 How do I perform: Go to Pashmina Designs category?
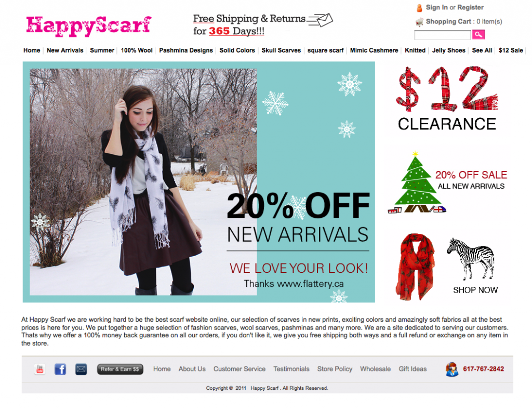point(186,50)
